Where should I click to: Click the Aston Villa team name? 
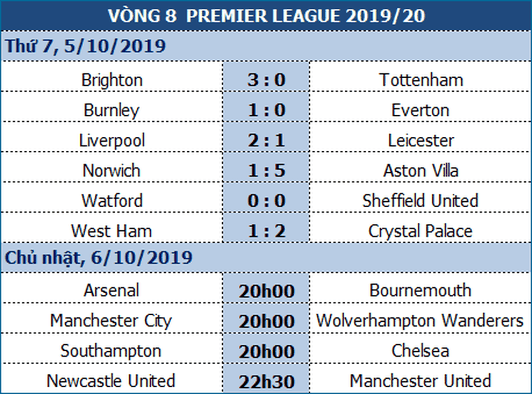tap(421, 170)
